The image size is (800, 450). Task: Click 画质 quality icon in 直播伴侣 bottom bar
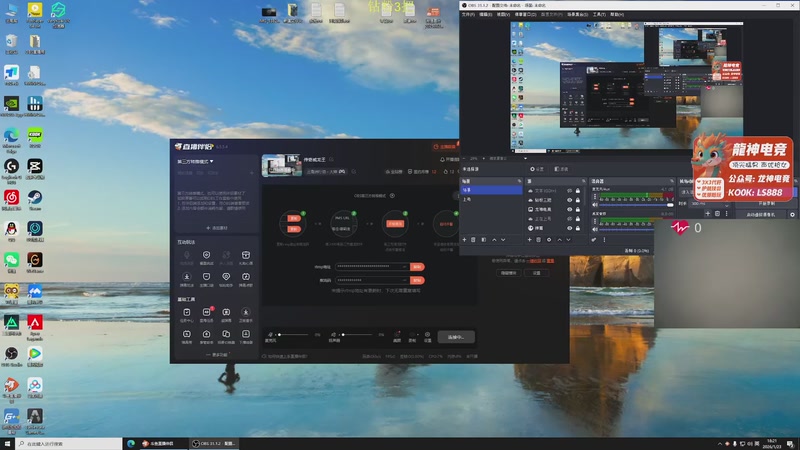point(396,336)
